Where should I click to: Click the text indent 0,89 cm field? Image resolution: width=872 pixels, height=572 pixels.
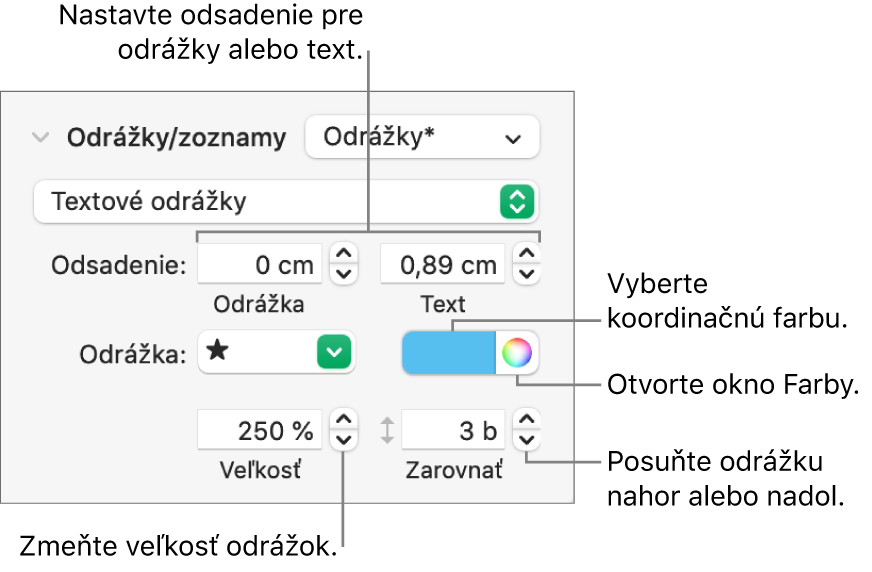point(444,265)
